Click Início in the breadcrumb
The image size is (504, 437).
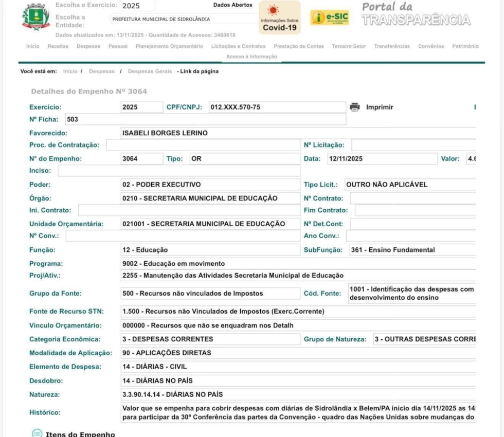point(70,71)
